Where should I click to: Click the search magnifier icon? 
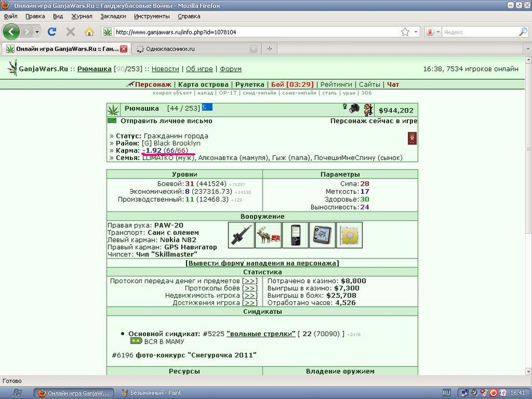(x=523, y=32)
